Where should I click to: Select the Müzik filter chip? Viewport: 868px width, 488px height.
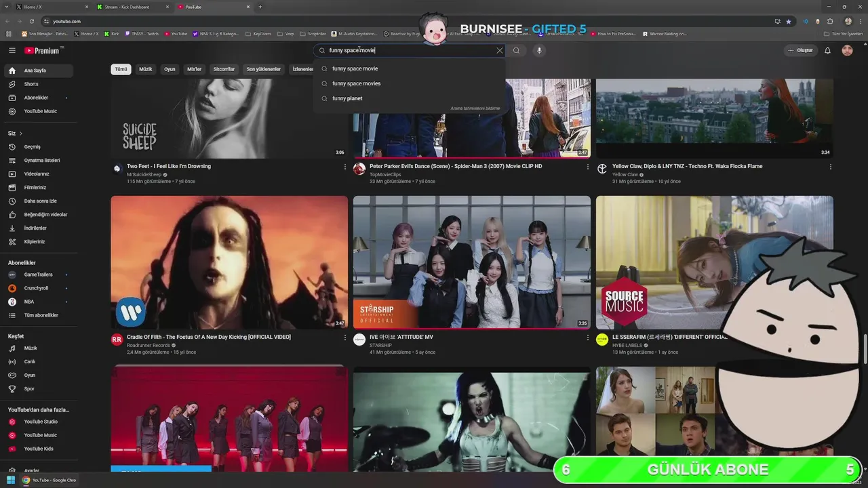pyautogui.click(x=146, y=69)
